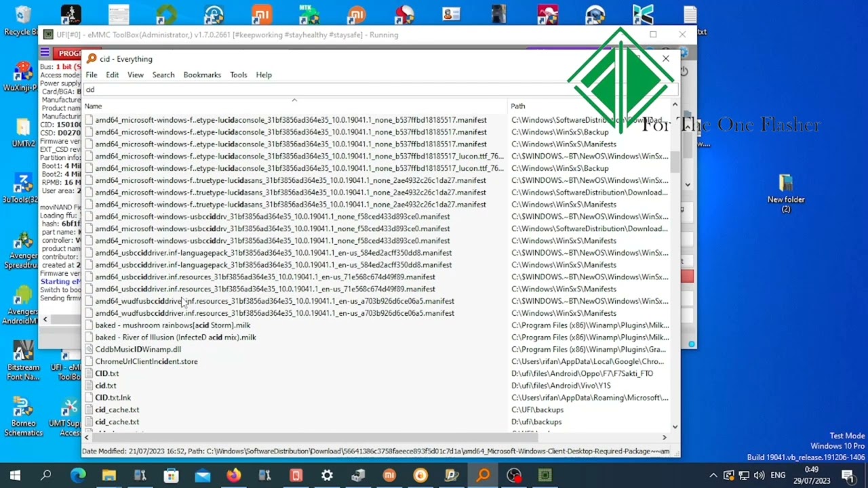Viewport: 868px width, 488px height.
Task: Open the Recycle Bin desktop icon
Action: [x=22, y=20]
